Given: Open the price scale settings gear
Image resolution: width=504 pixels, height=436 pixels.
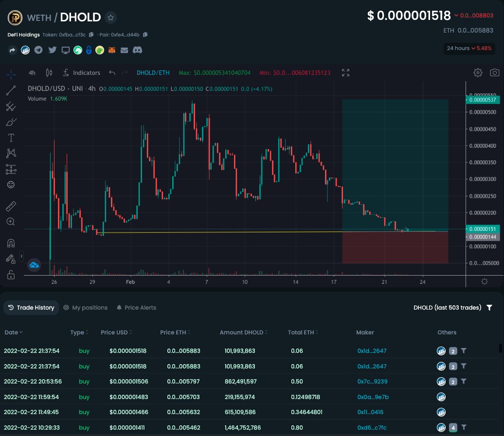Looking at the screenshot, I should pos(485,281).
